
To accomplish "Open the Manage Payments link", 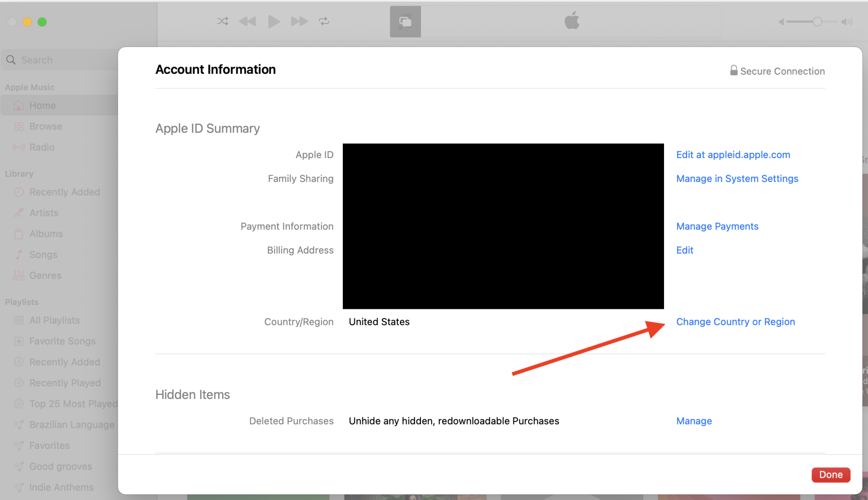I will [x=717, y=226].
